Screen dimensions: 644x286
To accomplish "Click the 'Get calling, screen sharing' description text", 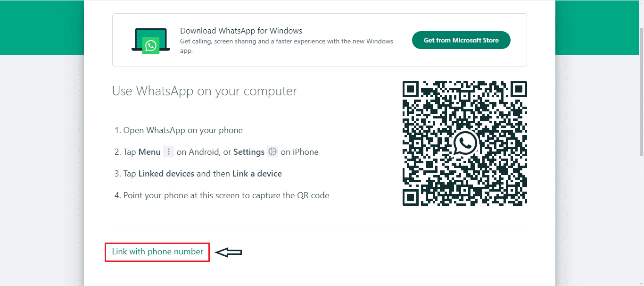I will click(287, 46).
